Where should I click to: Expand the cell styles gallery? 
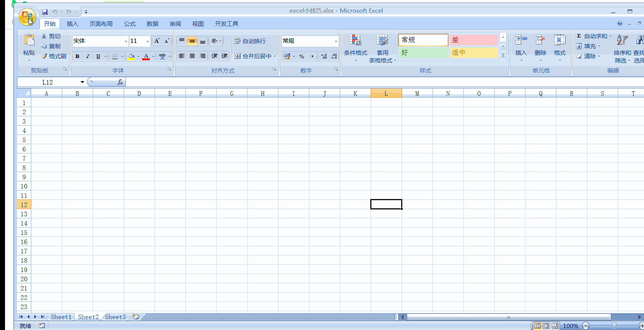pos(503,56)
